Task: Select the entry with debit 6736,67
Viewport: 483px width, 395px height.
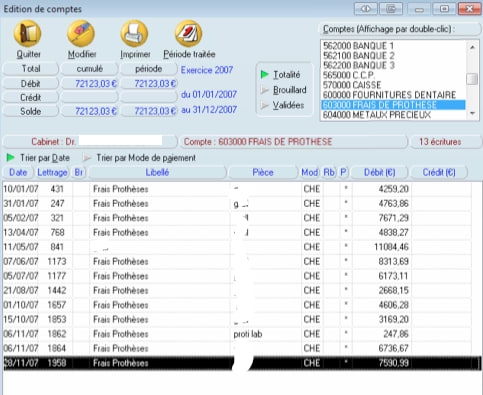Action: pyautogui.click(x=237, y=348)
